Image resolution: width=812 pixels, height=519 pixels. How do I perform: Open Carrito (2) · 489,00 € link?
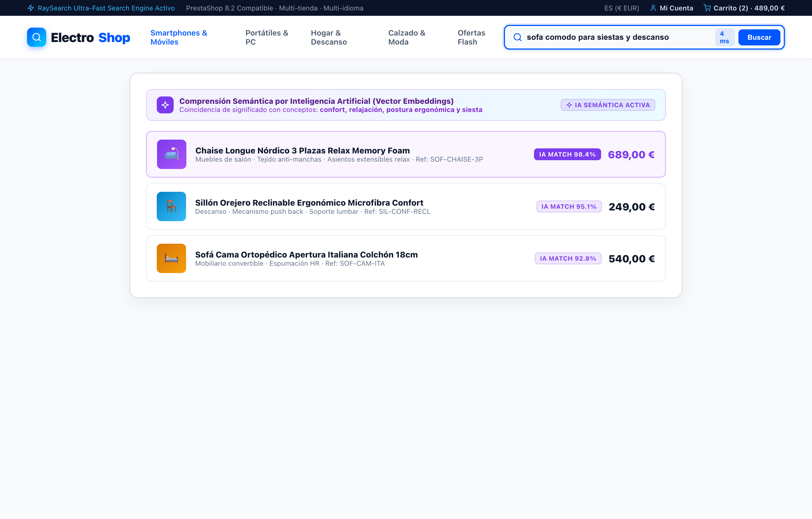744,8
